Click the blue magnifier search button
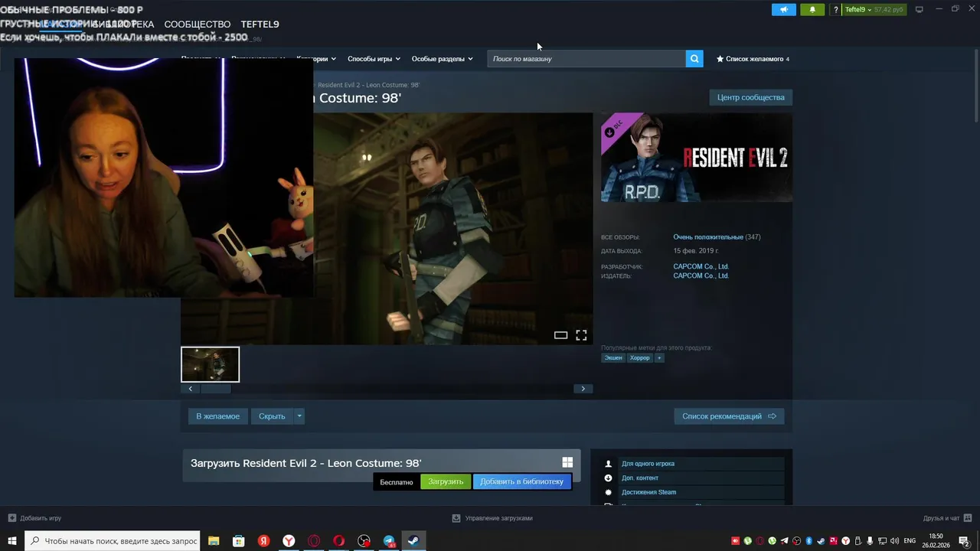This screenshot has height=551, width=980. coord(694,58)
